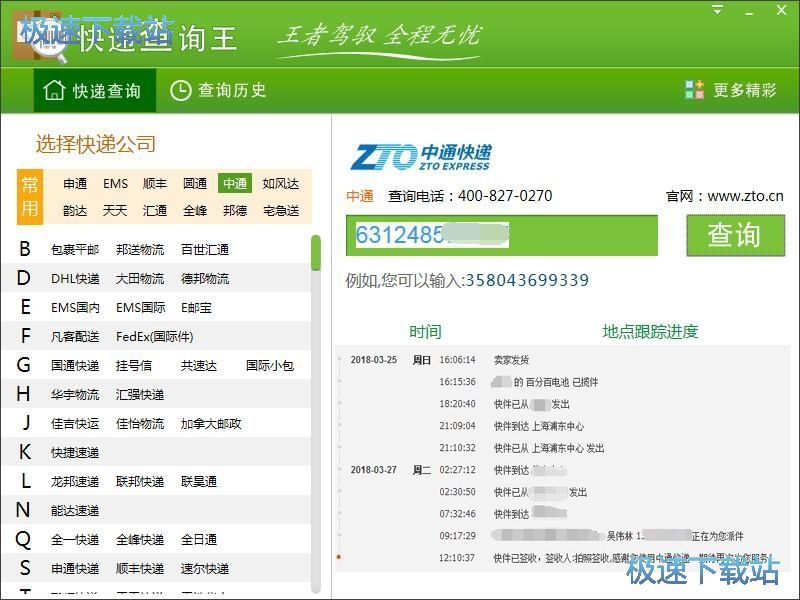Open the title bar dropdown menu arrow
The height and width of the screenshot is (600, 800).
717,10
